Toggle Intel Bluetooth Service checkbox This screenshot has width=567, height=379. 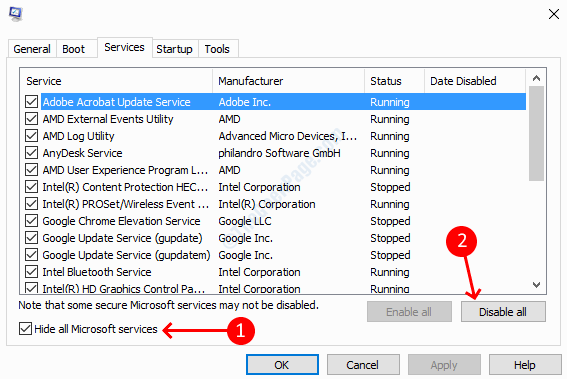31,272
